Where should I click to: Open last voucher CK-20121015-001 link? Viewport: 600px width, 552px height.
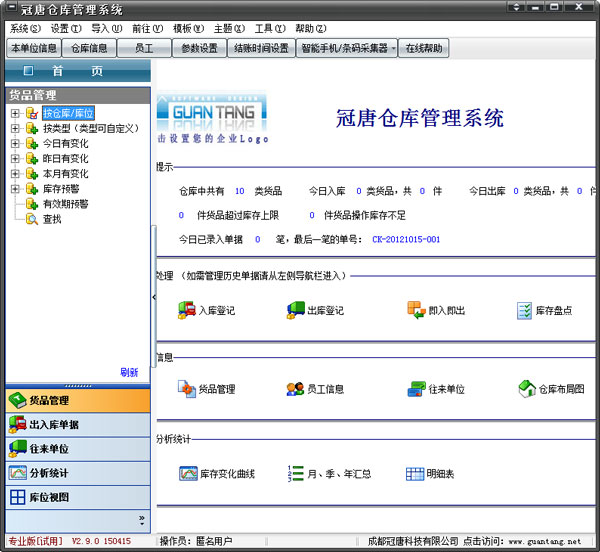[406, 239]
